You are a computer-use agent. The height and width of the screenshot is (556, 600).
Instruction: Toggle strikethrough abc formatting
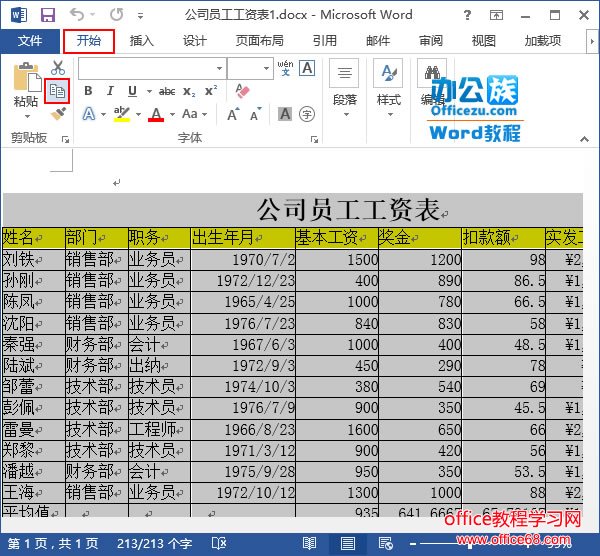click(167, 91)
